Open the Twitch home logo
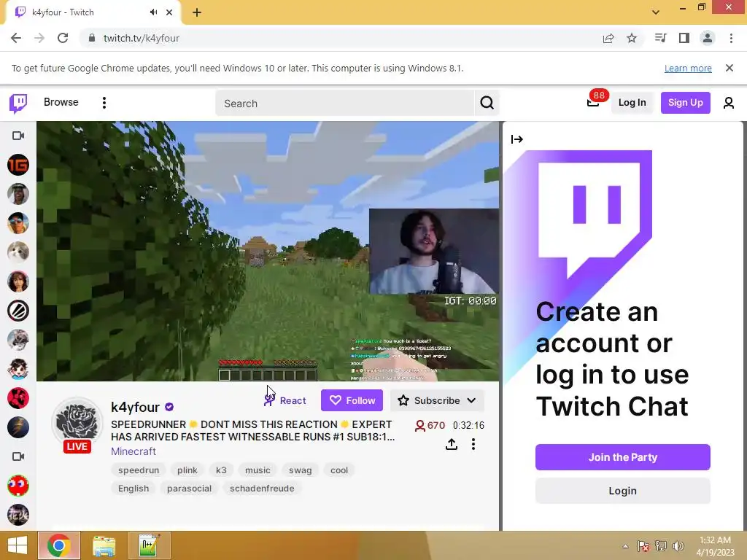The height and width of the screenshot is (560, 747). pyautogui.click(x=18, y=103)
